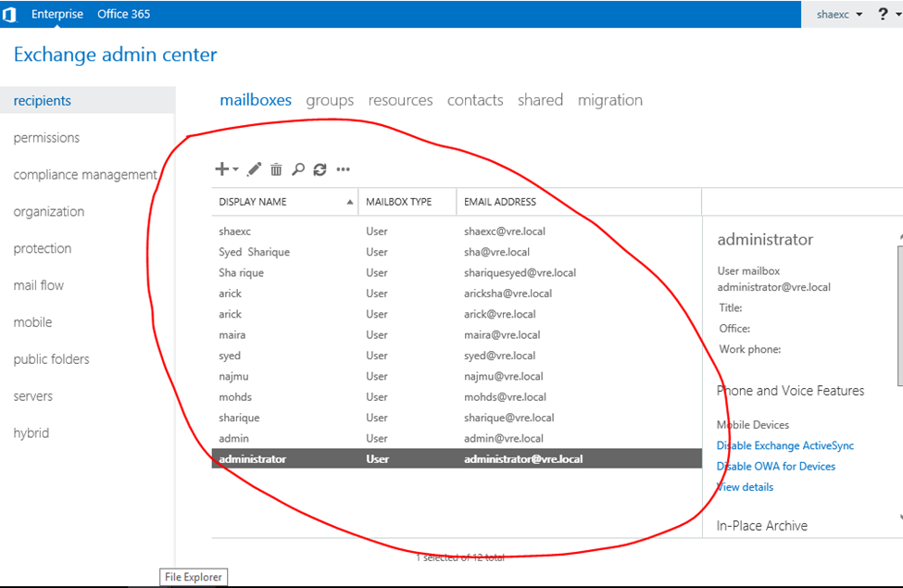
Task: Click the add new mailbox plus icon
Action: tap(222, 169)
